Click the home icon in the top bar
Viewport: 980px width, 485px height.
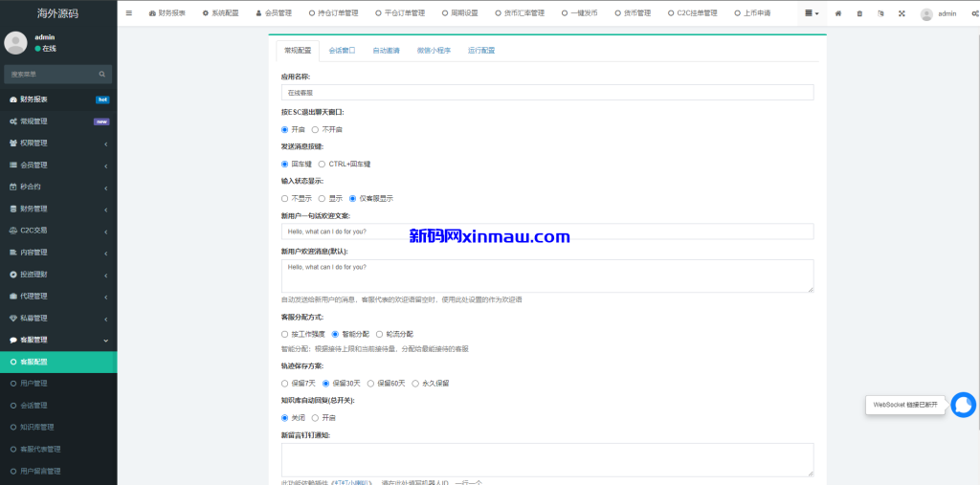tap(838, 13)
